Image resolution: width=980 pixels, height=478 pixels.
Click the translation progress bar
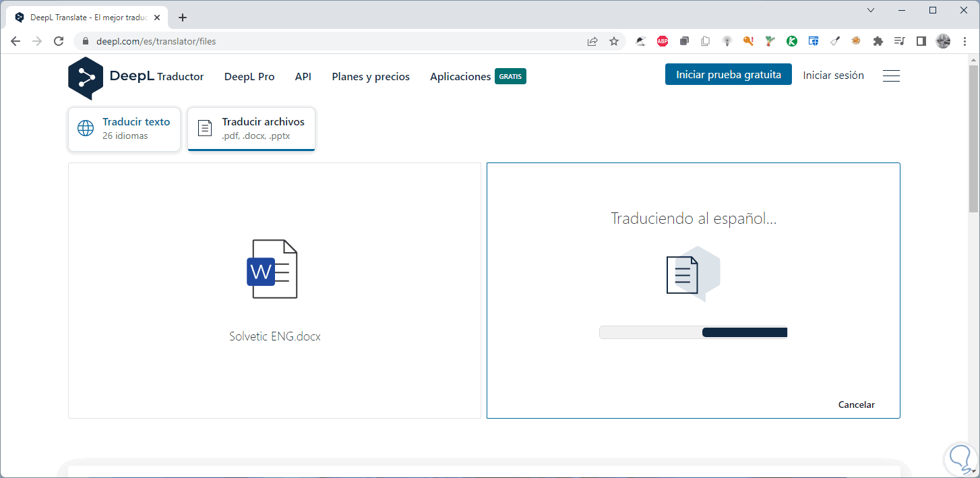[x=693, y=332]
